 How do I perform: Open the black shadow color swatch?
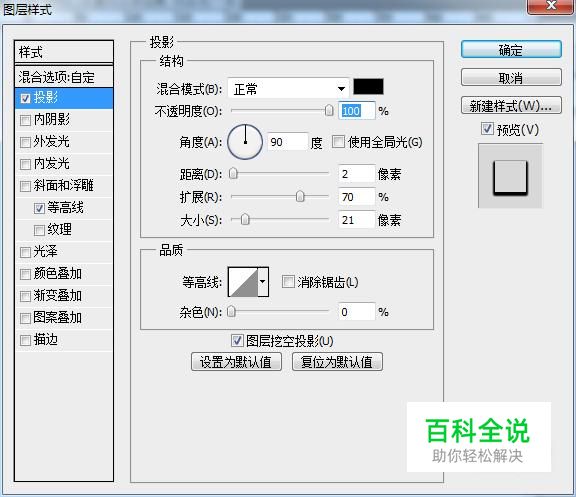pyautogui.click(x=368, y=87)
